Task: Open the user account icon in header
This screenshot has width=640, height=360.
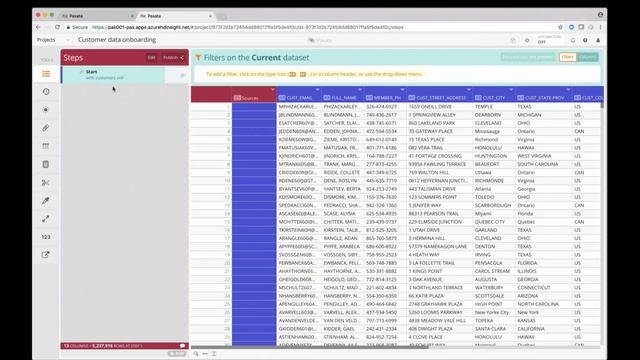Action: click(598, 40)
